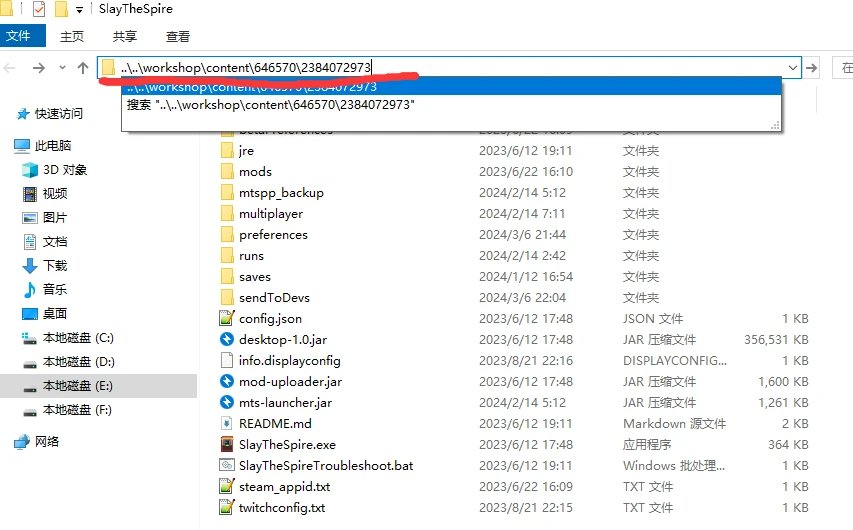853x530 pixels.
Task: Select the file name SlayTheSpire.exe
Action: 287,445
